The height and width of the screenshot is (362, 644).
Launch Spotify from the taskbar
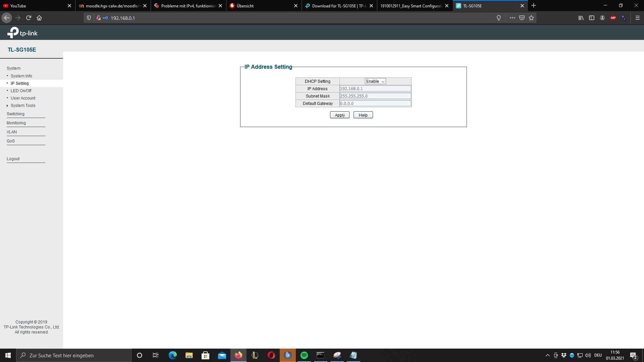[304, 355]
